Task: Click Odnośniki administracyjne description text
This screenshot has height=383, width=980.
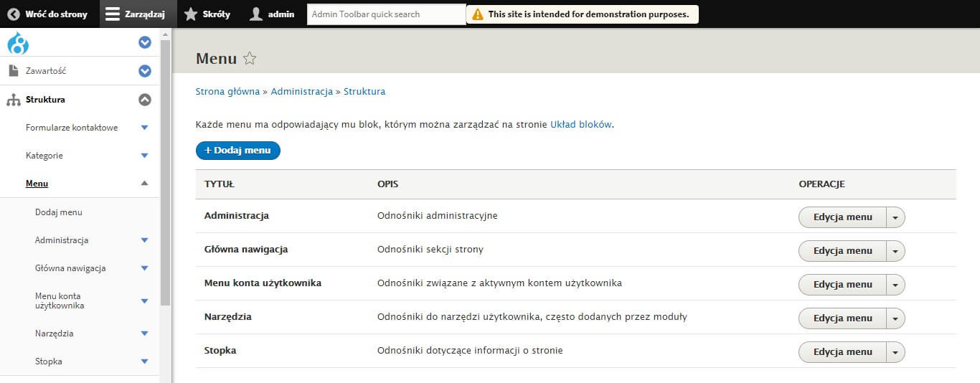Action: [438, 216]
